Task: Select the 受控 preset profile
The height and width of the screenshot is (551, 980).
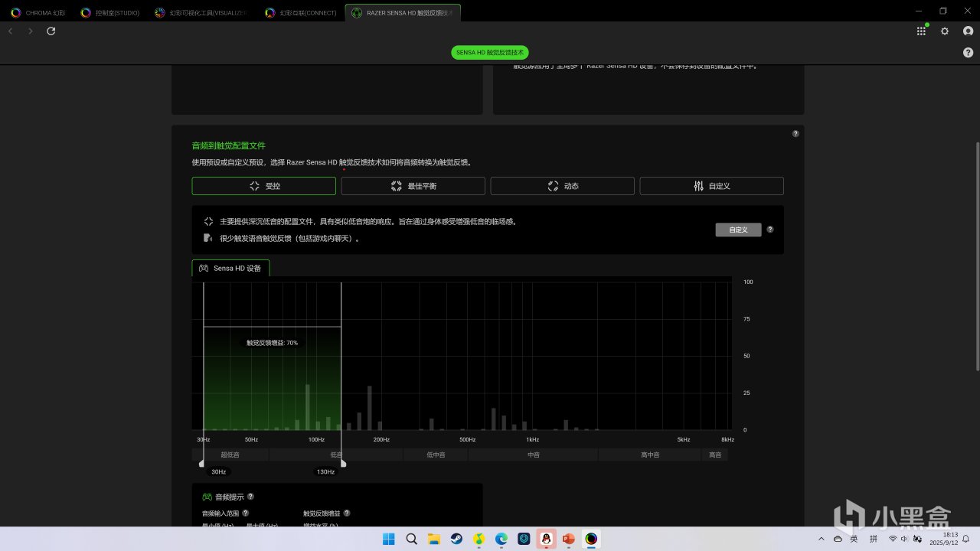Action: click(x=264, y=186)
